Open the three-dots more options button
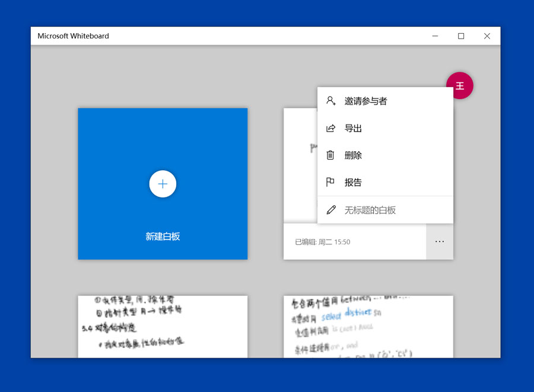The image size is (534, 392). tap(440, 241)
